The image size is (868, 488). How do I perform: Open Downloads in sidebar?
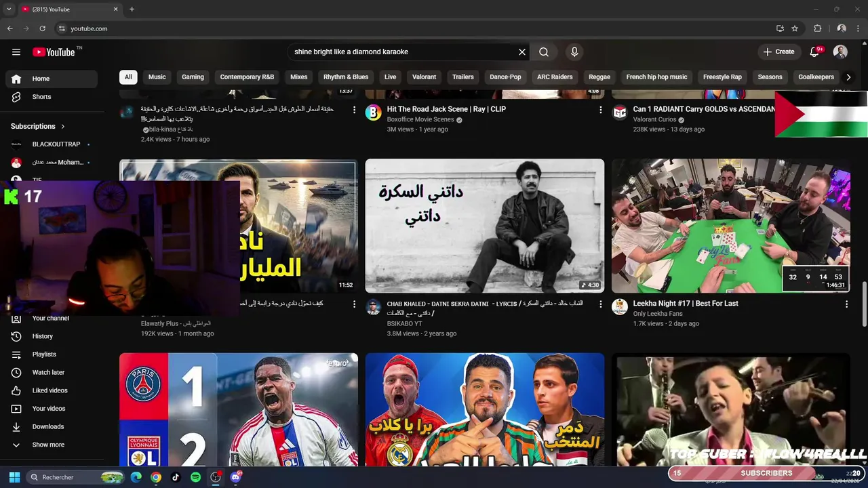[52, 426]
